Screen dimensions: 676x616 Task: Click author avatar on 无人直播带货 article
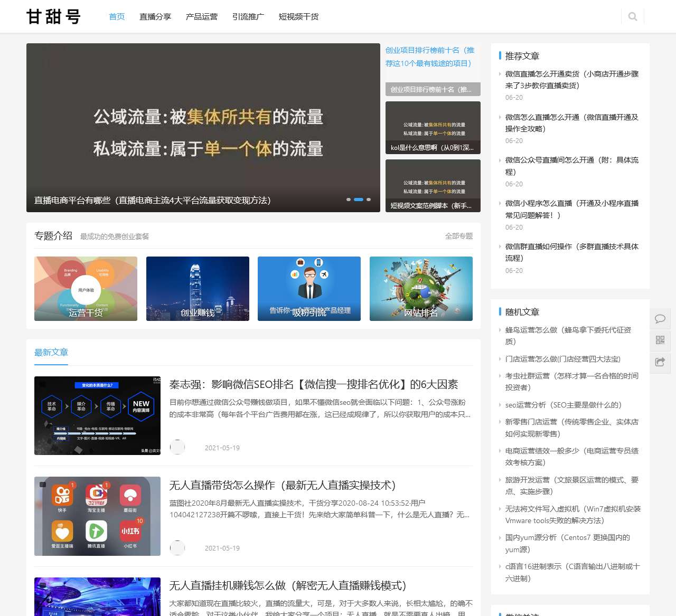coord(177,548)
